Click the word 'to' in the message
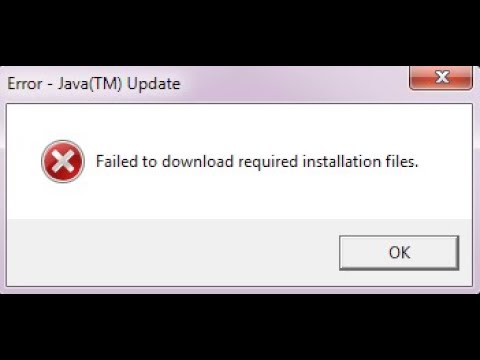The image size is (480, 360). pyautogui.click(x=150, y=162)
